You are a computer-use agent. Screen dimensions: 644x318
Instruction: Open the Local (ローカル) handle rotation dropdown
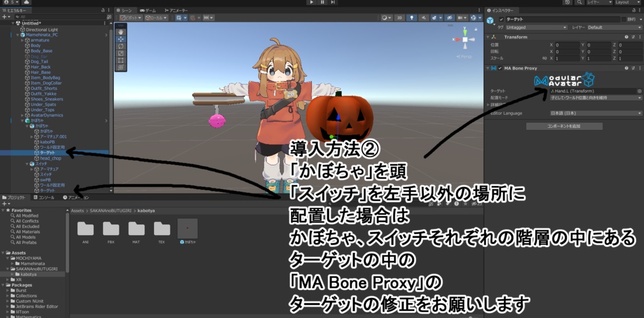tap(156, 18)
